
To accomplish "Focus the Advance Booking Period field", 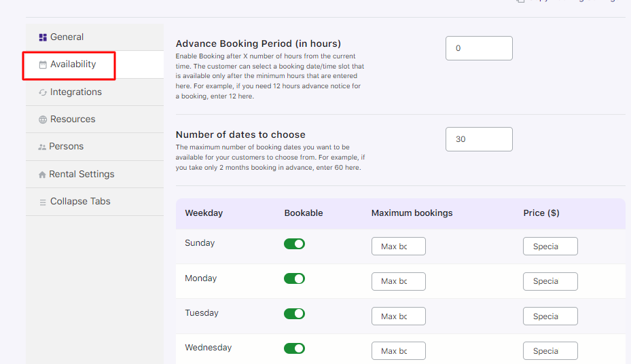I will (x=479, y=48).
